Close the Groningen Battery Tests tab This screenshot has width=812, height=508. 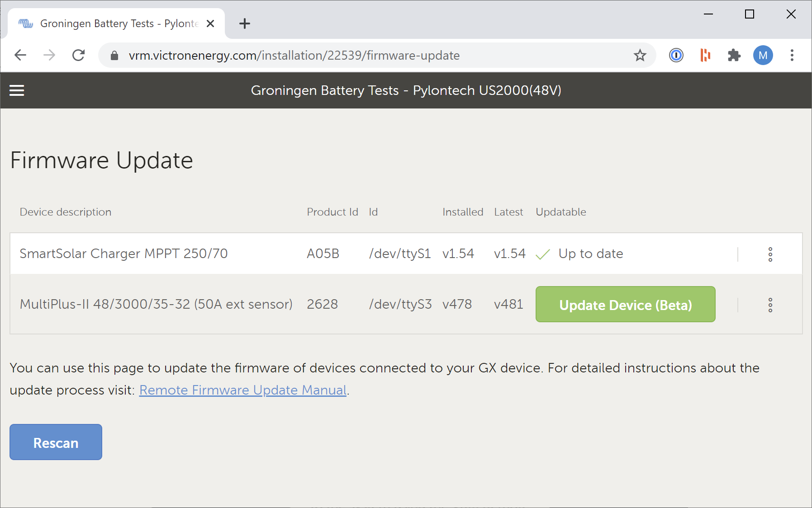210,24
